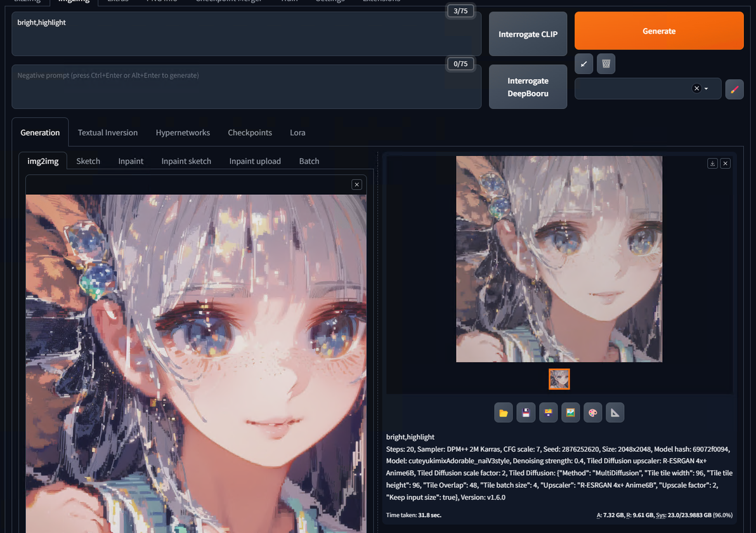Save a zip archive with the zip icon
The width and height of the screenshot is (756, 533).
coord(548,413)
